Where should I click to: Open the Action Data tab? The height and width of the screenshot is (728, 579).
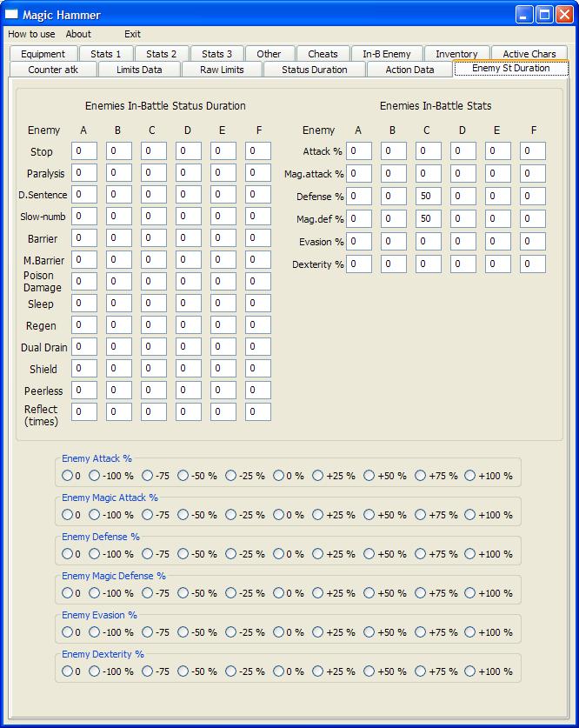(x=409, y=70)
